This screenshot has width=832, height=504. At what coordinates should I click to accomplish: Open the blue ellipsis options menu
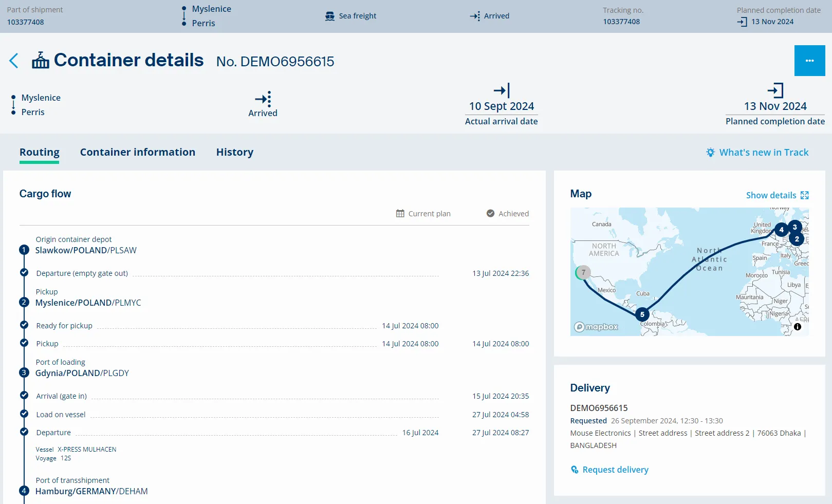pos(809,60)
